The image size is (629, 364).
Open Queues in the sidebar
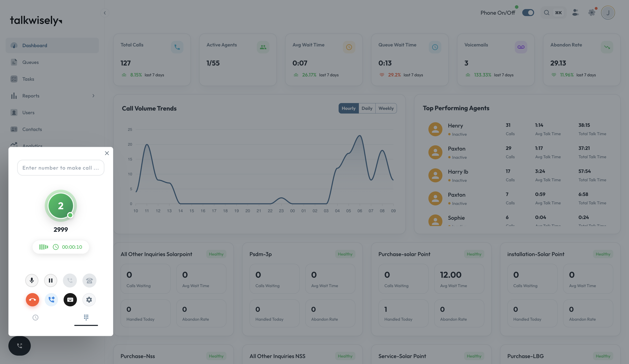[x=30, y=62]
